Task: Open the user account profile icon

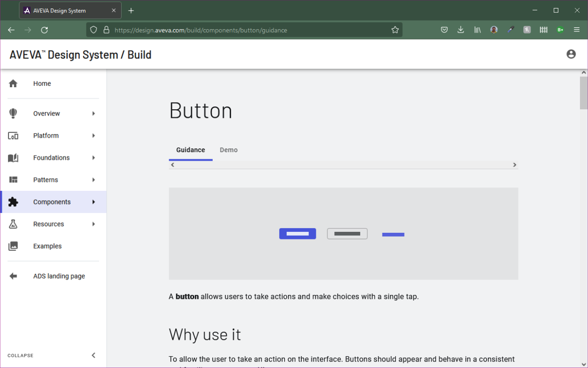Action: tap(571, 54)
